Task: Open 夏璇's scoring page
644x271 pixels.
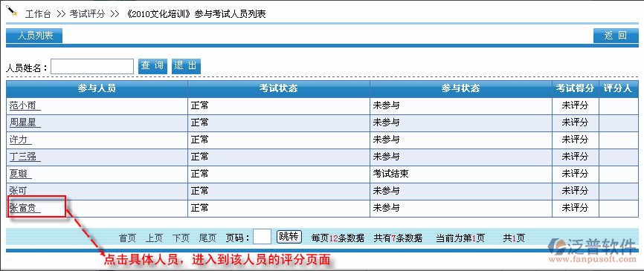Action: click(x=20, y=174)
